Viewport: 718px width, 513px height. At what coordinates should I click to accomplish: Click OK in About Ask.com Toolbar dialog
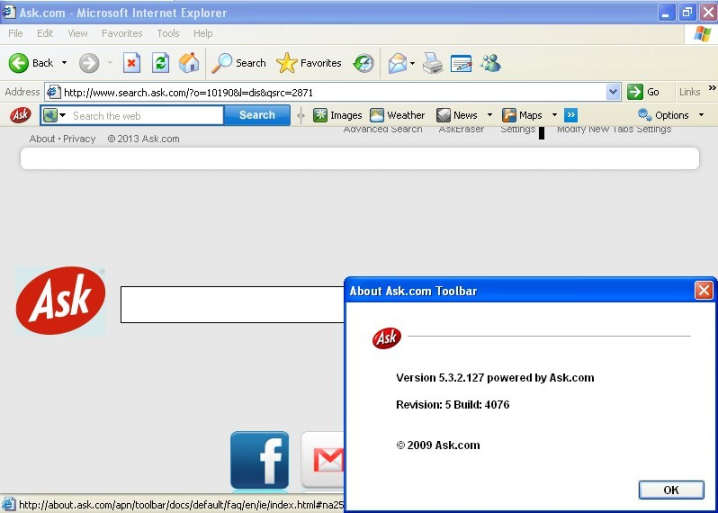pos(671,490)
